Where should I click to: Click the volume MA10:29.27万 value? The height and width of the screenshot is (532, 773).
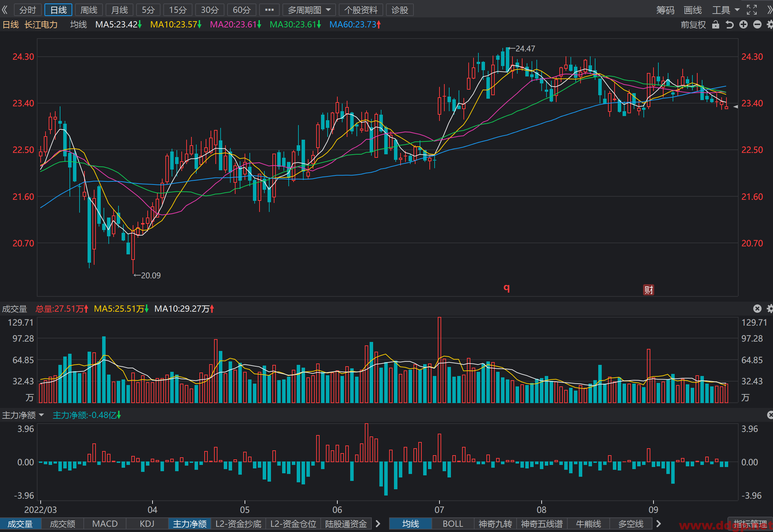tap(184, 309)
